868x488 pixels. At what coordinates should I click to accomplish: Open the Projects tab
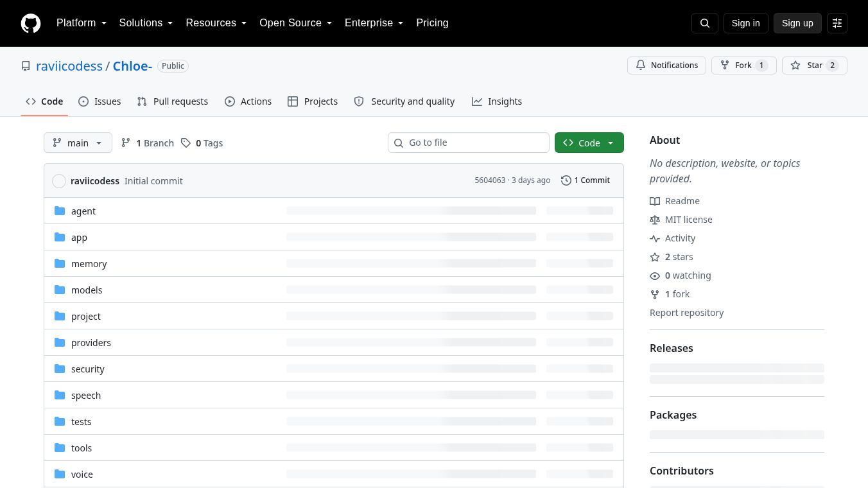coord(313,101)
